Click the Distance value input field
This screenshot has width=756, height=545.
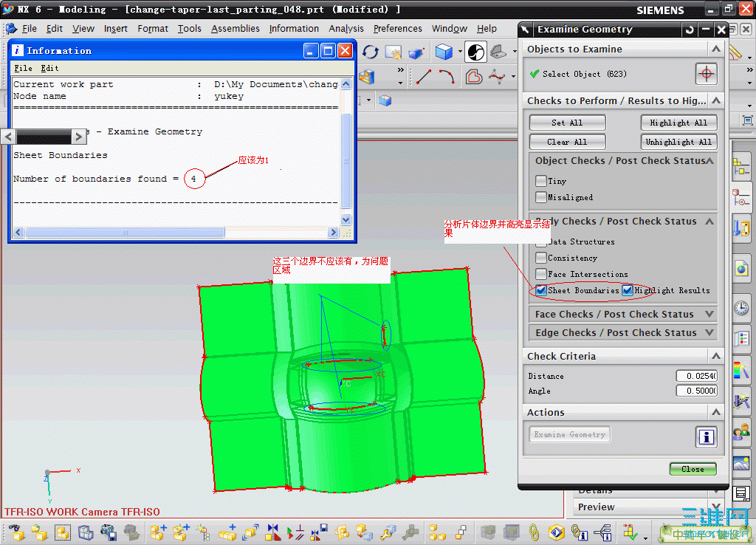(696, 376)
